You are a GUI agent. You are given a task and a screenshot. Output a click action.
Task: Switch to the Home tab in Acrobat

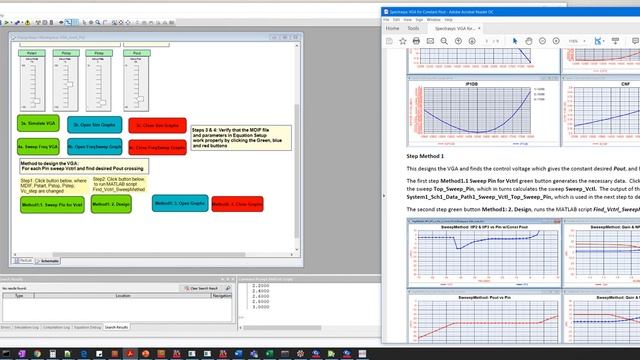click(392, 28)
